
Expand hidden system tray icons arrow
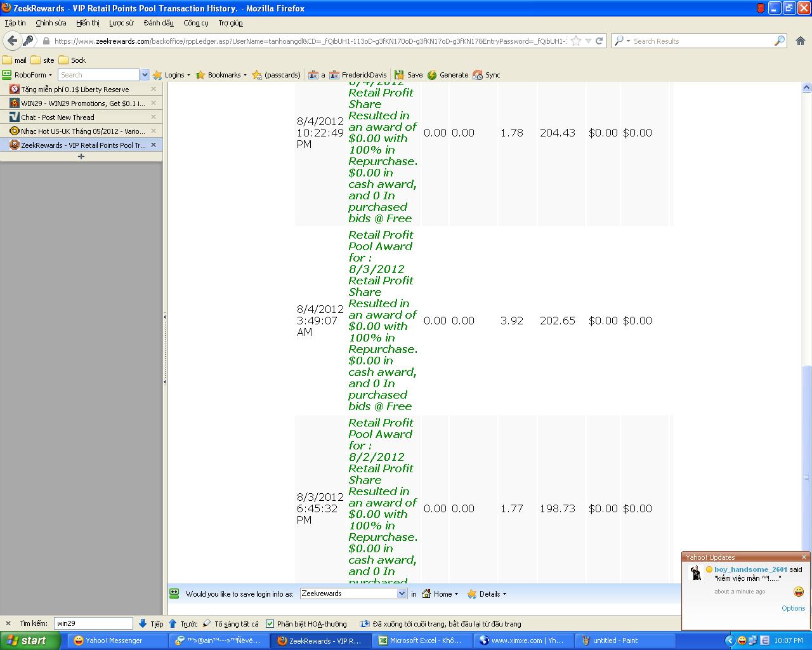tap(730, 640)
